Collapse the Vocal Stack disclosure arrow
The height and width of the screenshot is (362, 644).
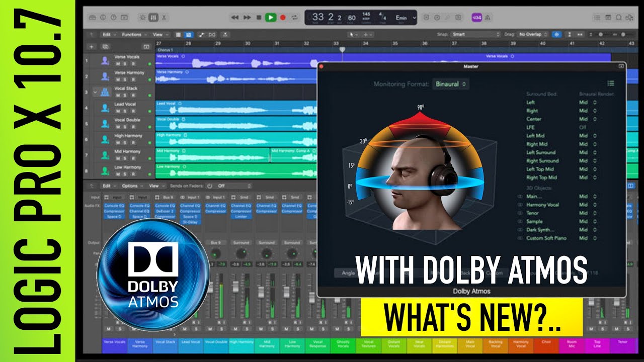pos(95,93)
